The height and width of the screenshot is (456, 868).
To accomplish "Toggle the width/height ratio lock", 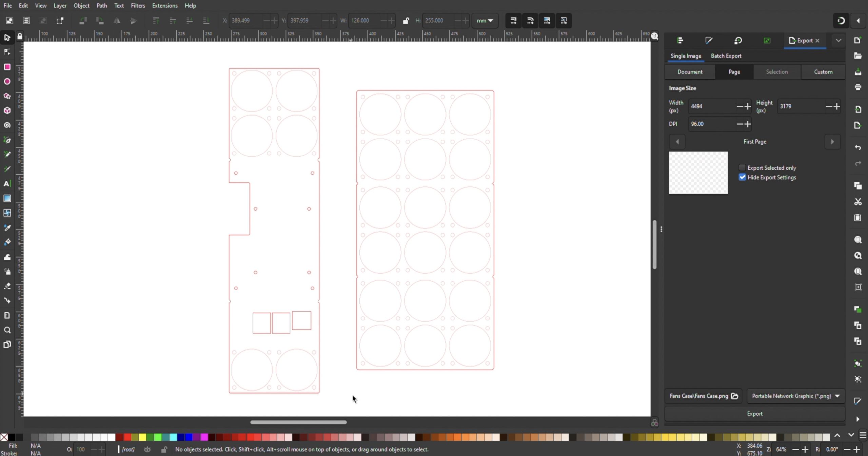I will (406, 21).
